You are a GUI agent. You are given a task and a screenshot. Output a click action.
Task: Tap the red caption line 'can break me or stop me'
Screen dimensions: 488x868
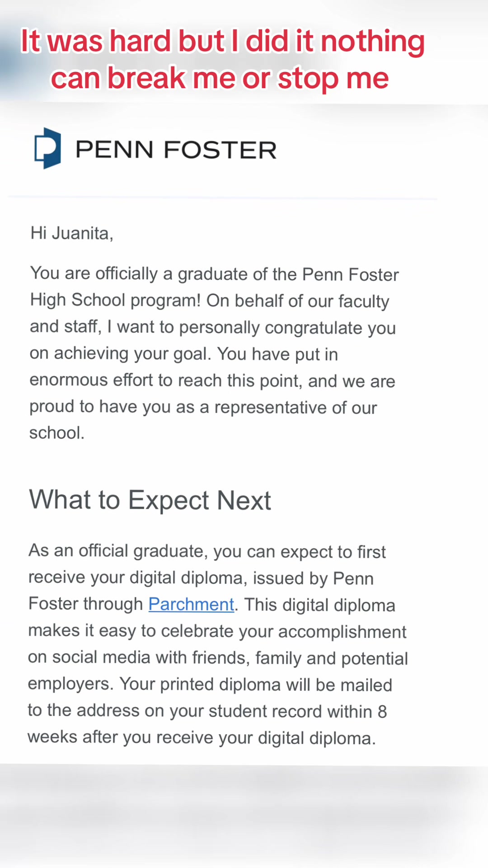220,78
